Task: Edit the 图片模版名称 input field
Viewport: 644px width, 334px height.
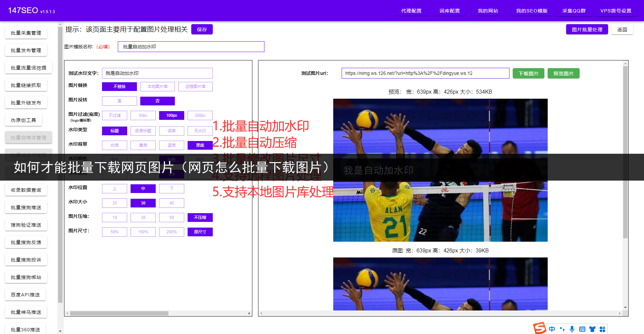Action: [191, 47]
